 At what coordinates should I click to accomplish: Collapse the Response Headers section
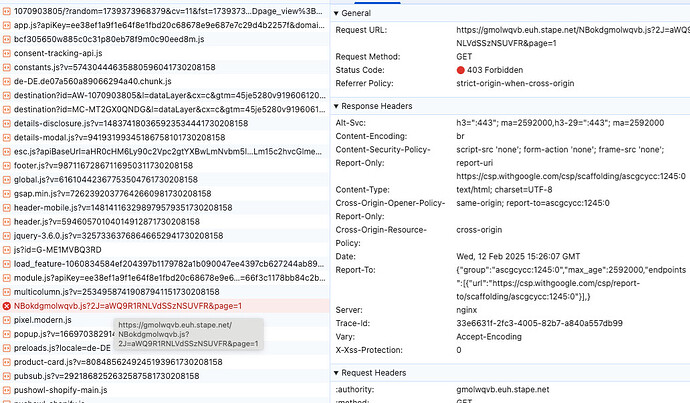(x=336, y=106)
